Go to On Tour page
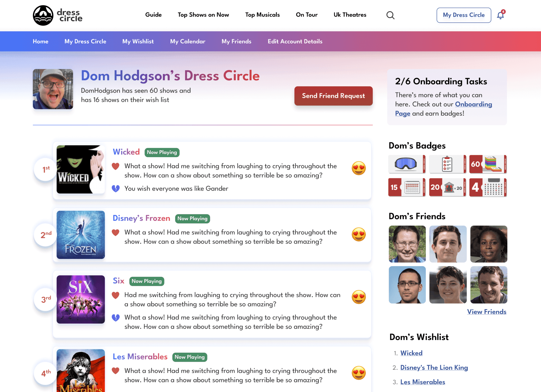The width and height of the screenshot is (541, 392). [x=306, y=15]
